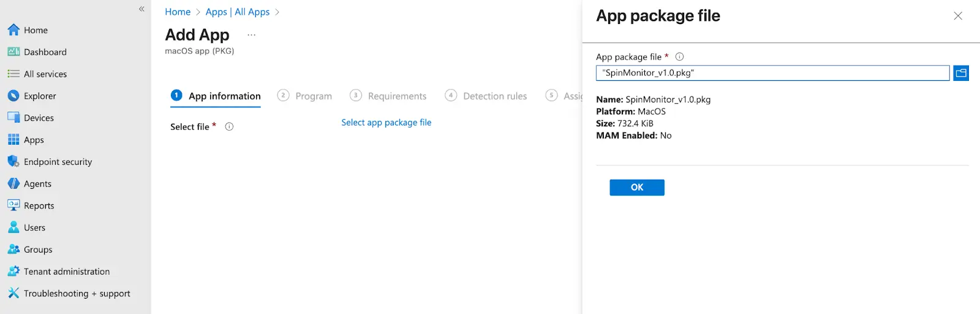This screenshot has width=980, height=314.
Task: Close the App package file panel
Action: pos(958,16)
